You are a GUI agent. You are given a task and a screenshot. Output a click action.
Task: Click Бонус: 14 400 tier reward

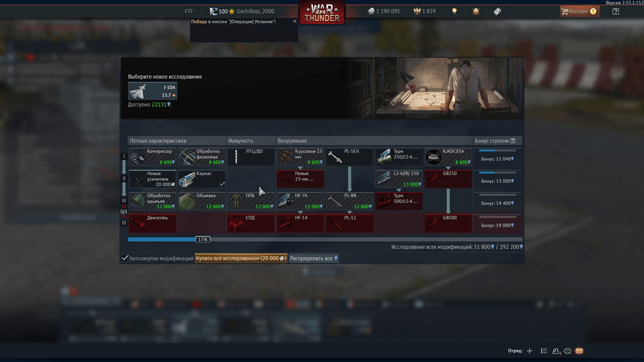coord(497,203)
